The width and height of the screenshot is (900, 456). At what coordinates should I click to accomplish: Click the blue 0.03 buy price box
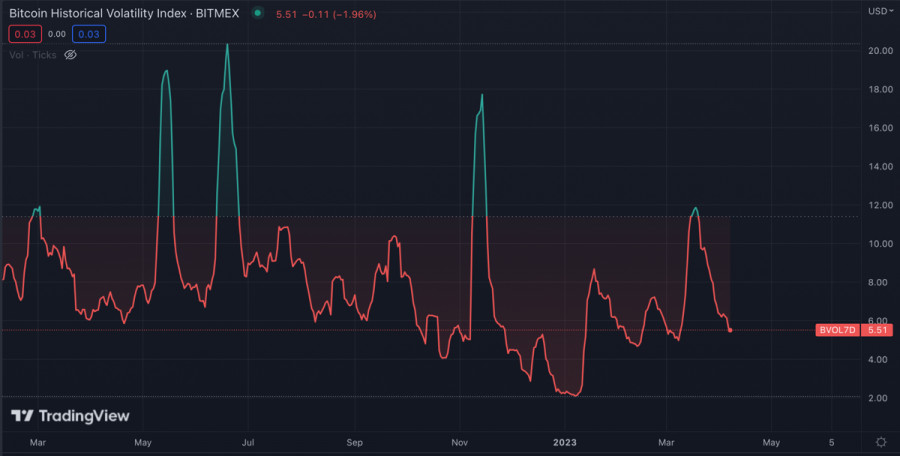[x=89, y=34]
